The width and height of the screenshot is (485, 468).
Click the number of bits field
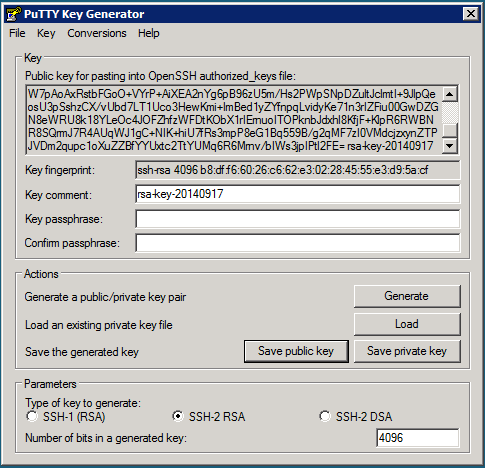[x=418, y=438]
